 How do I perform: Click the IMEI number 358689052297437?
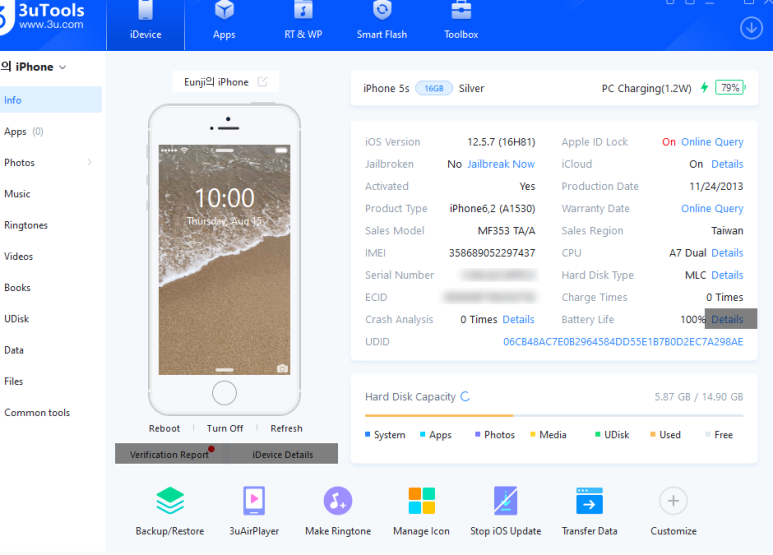pyautogui.click(x=492, y=253)
